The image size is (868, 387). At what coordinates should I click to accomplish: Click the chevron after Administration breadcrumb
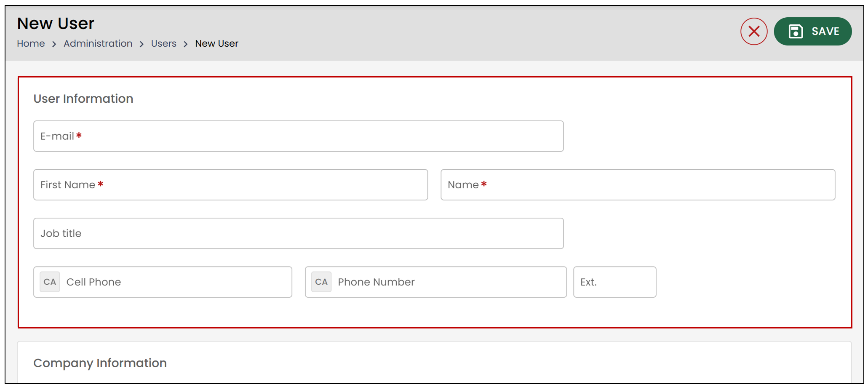point(142,44)
